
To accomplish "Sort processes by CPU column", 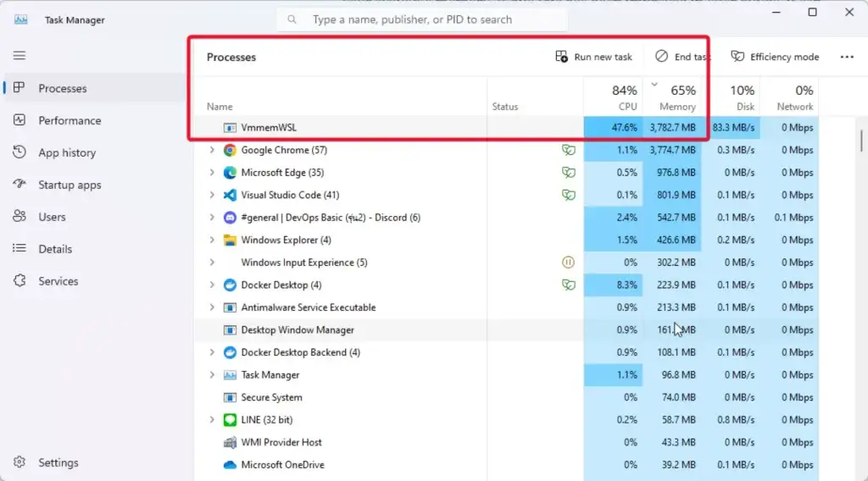I will coord(613,97).
